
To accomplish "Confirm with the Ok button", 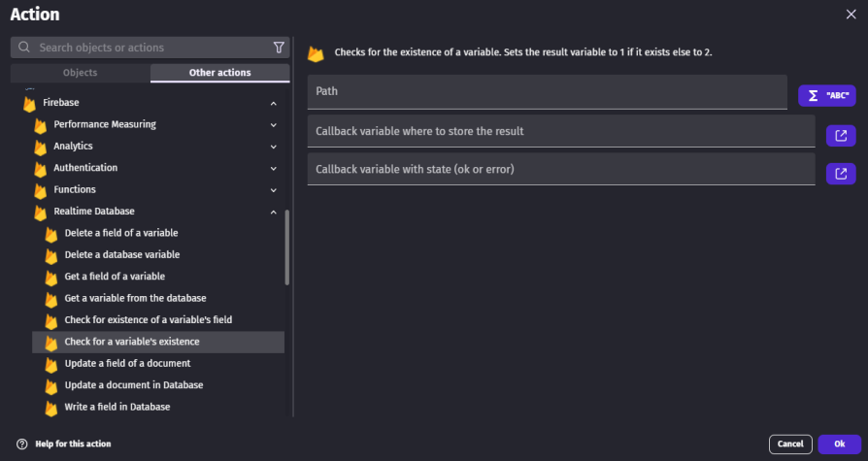I will (x=839, y=444).
